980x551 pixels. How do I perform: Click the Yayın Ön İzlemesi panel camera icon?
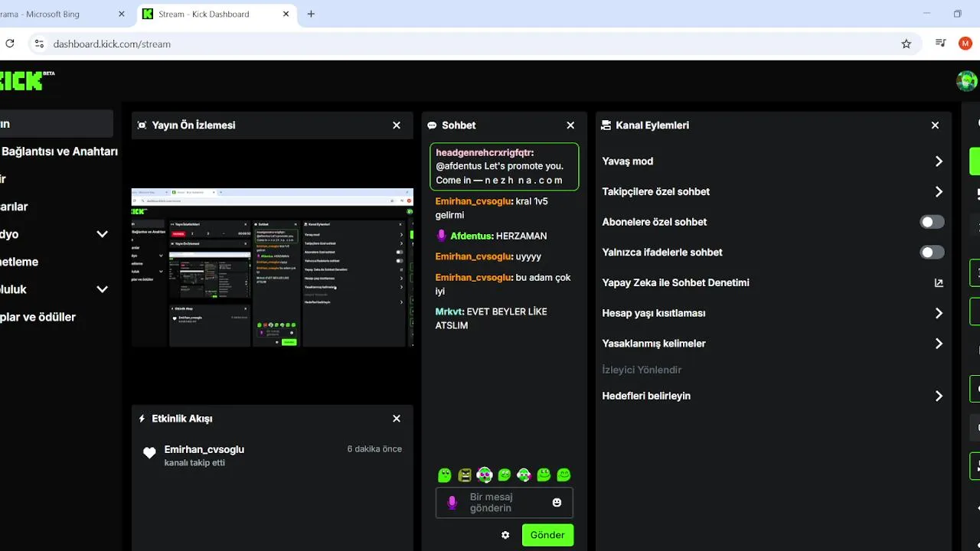[142, 126]
